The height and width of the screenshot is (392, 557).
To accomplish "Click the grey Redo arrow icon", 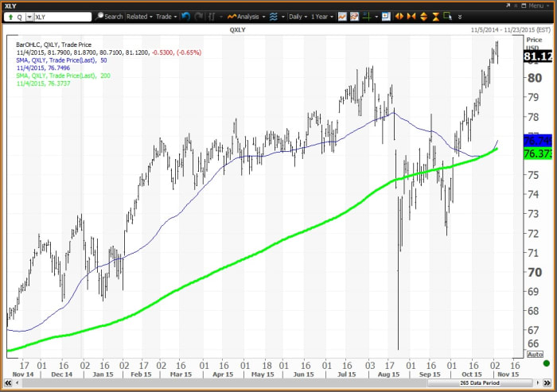I will tap(198, 17).
